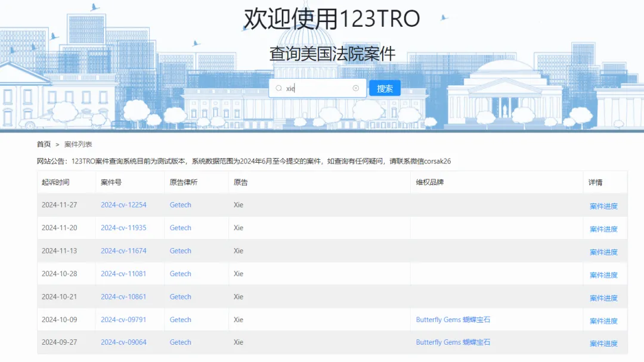Image resolution: width=644 pixels, height=362 pixels.
Task: Click 案件列表 breadcrumb text
Action: coord(78,144)
